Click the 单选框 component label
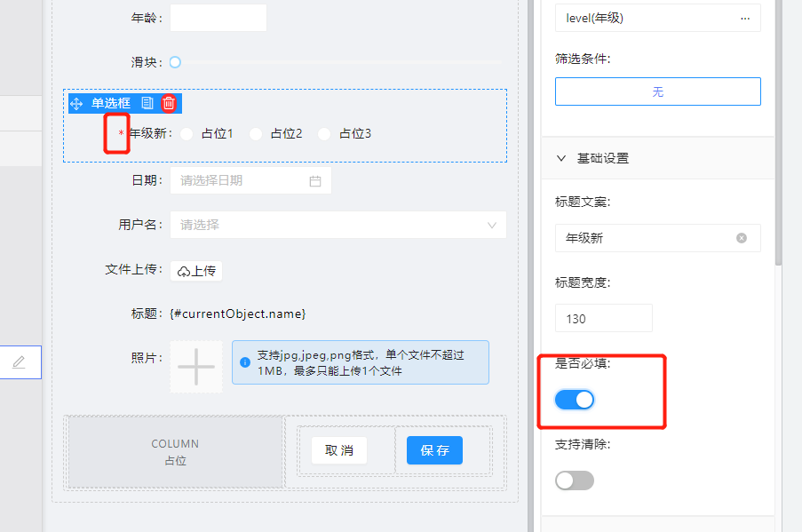The height and width of the screenshot is (532, 802). (110, 103)
